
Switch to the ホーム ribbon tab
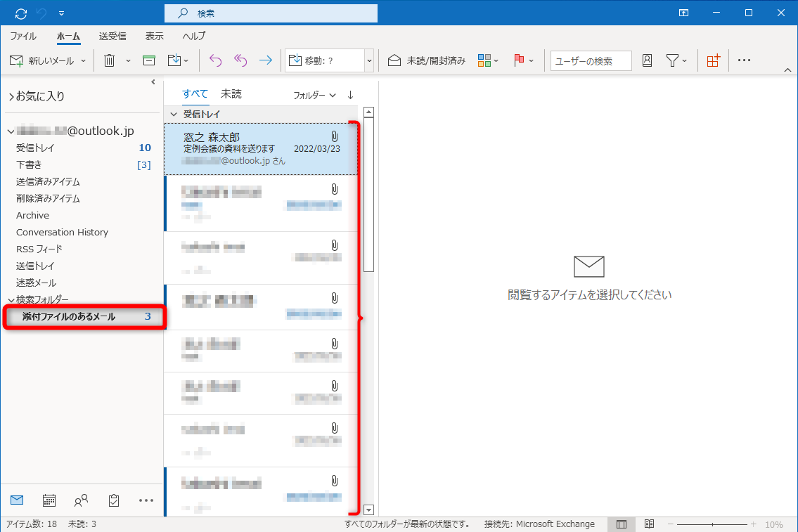pyautogui.click(x=68, y=36)
